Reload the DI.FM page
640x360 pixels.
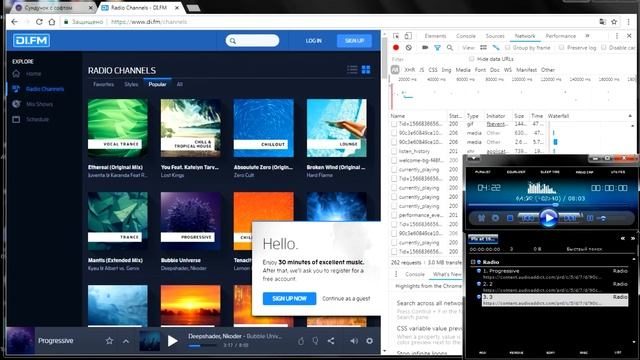[x=39, y=22]
